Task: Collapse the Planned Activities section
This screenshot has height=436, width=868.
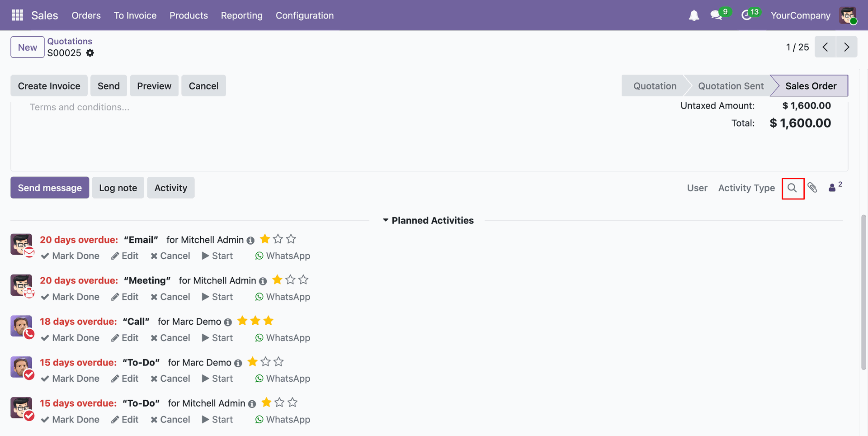Action: pyautogui.click(x=428, y=221)
